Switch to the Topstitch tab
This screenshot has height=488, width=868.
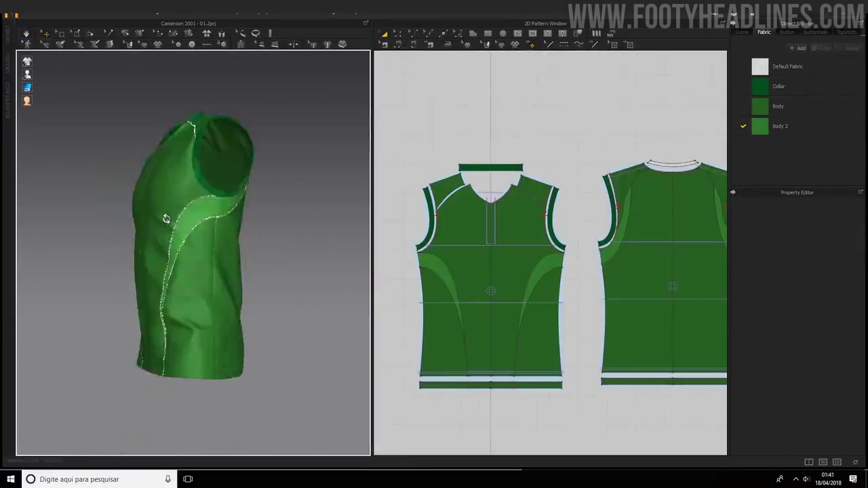point(847,32)
